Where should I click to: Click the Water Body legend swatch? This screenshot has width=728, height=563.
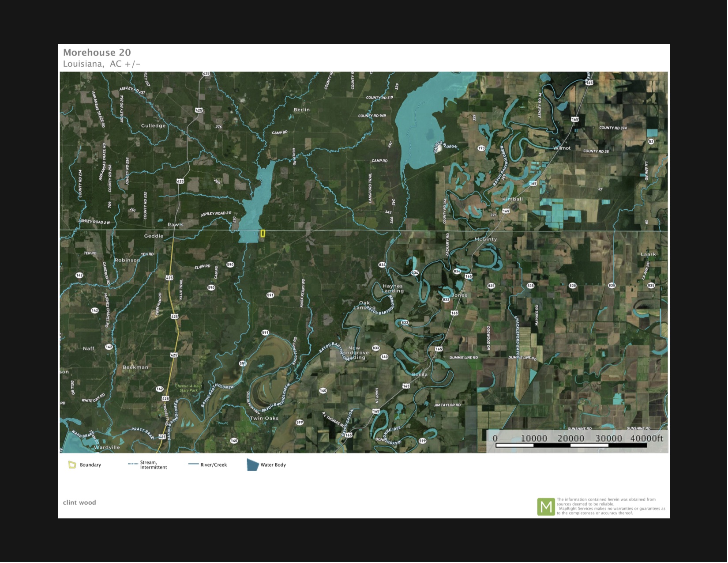pos(252,465)
